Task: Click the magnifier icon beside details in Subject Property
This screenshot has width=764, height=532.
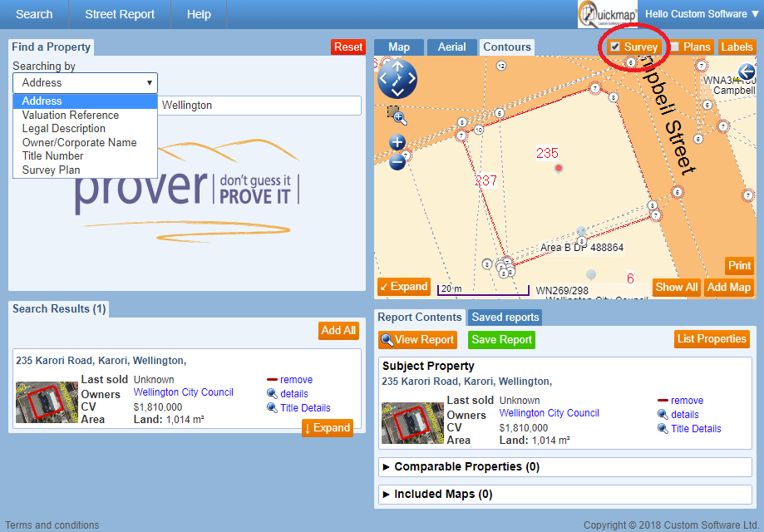Action: (663, 415)
